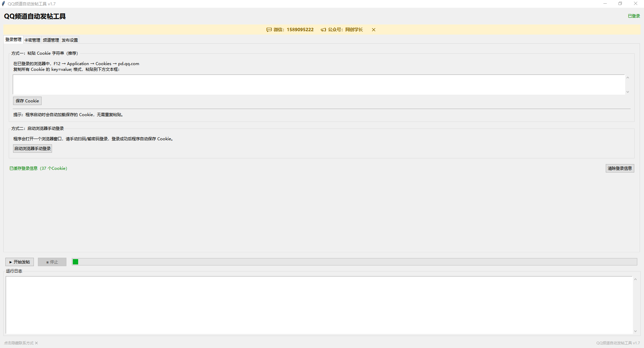644x348 pixels.
Task: Open the 卡密管理 tab
Action: pos(32,40)
